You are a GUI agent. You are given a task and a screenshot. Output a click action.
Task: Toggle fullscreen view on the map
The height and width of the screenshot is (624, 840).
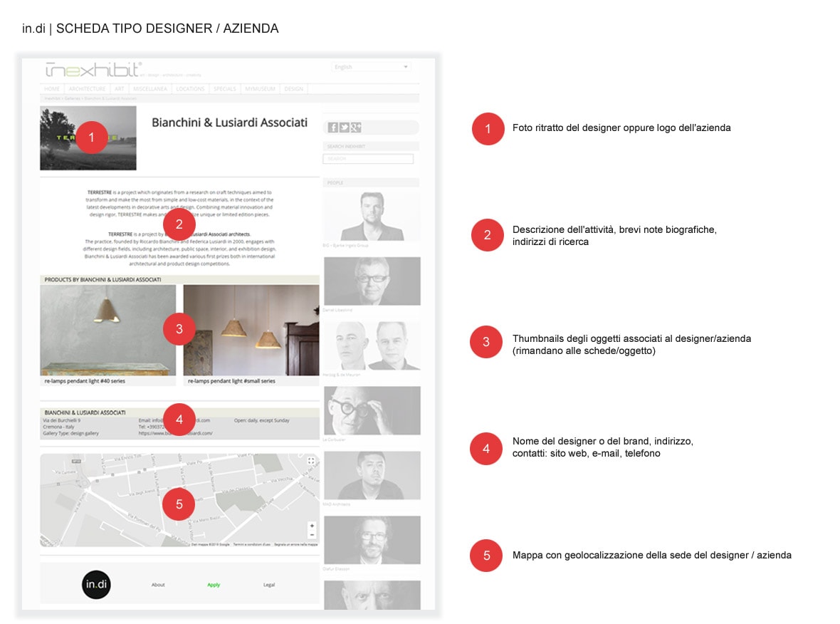pos(311,462)
